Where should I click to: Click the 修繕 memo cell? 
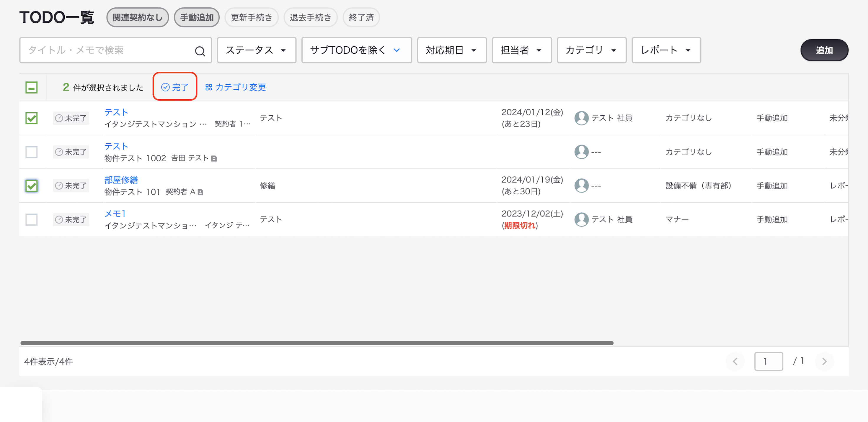(x=267, y=186)
